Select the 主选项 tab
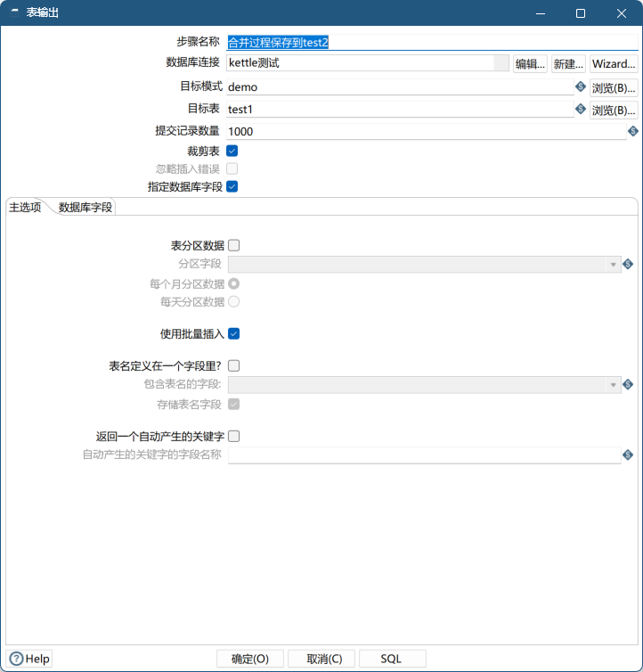 tap(25, 208)
